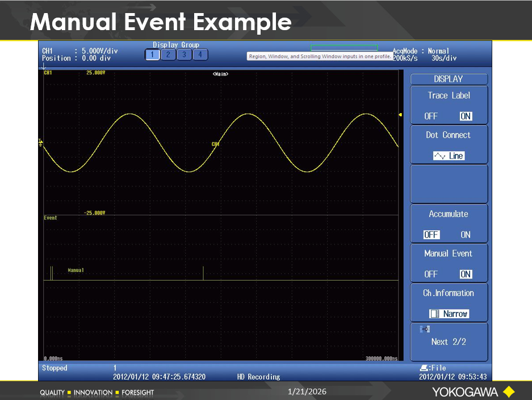Click the yellow trigger level marker
This screenshot has height=400, width=532.
(x=400, y=115)
